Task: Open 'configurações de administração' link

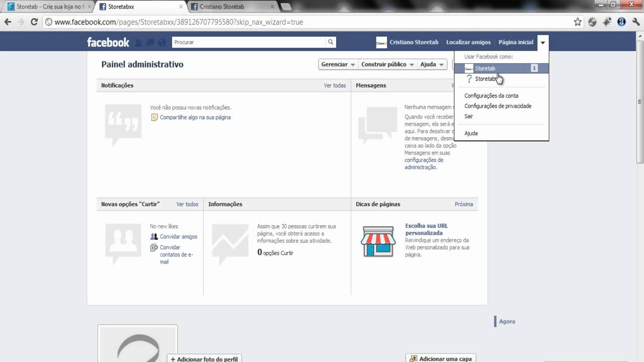Action: click(x=424, y=163)
